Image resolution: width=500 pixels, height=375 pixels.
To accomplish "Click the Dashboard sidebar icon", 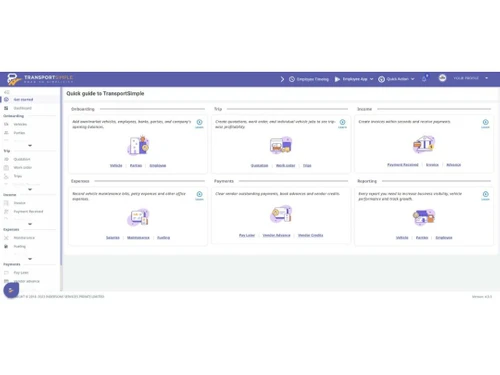I will tap(6, 108).
